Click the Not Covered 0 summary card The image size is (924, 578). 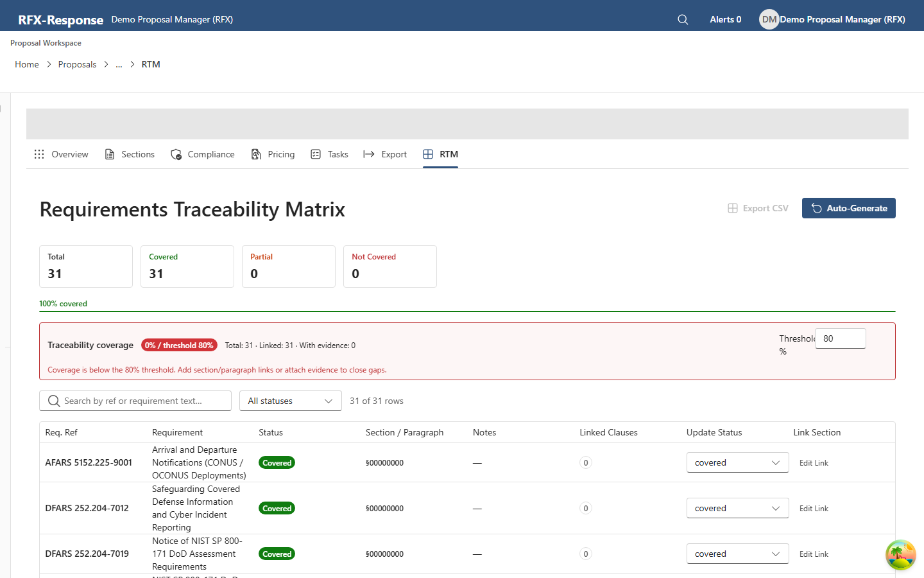[390, 267]
